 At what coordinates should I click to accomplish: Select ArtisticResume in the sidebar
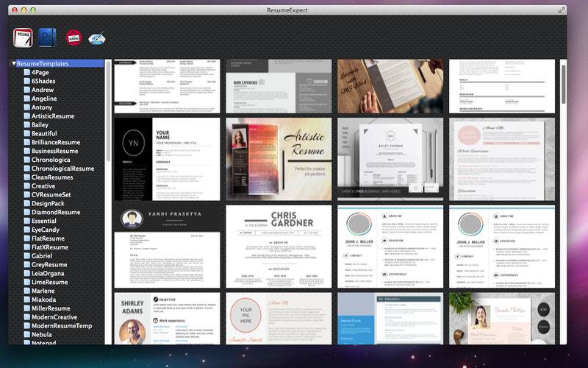49,116
